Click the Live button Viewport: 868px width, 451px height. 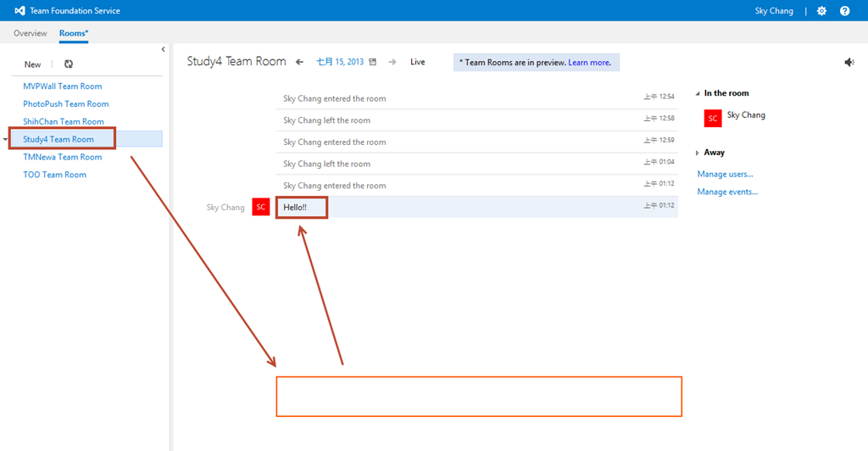pyautogui.click(x=417, y=62)
